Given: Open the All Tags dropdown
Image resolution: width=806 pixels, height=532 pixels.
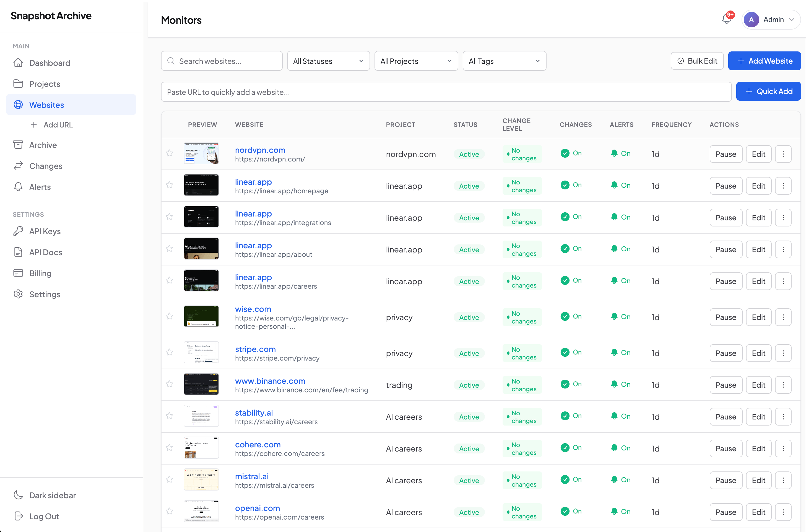Looking at the screenshot, I should coord(504,61).
